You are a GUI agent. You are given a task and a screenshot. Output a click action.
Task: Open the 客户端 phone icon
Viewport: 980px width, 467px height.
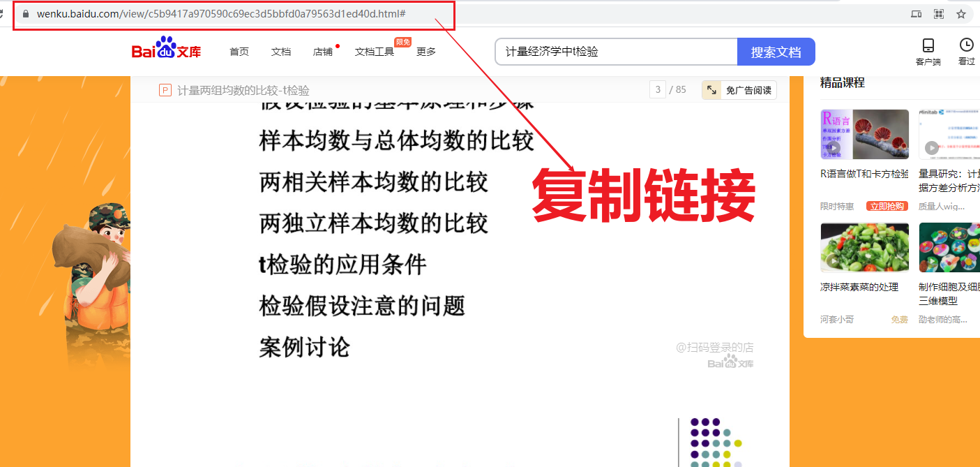928,46
